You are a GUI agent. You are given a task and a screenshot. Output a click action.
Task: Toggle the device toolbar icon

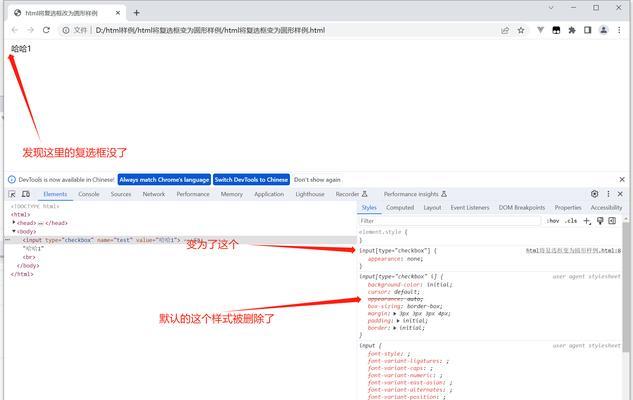coord(26,194)
